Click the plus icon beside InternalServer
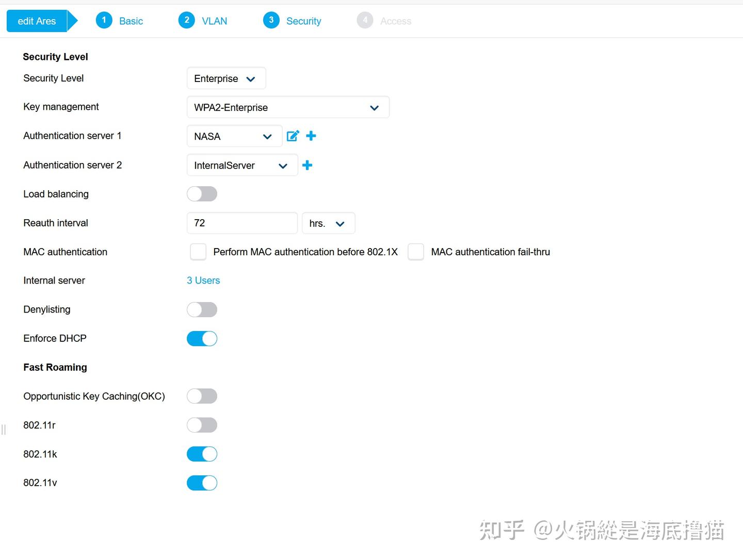 pyautogui.click(x=308, y=165)
